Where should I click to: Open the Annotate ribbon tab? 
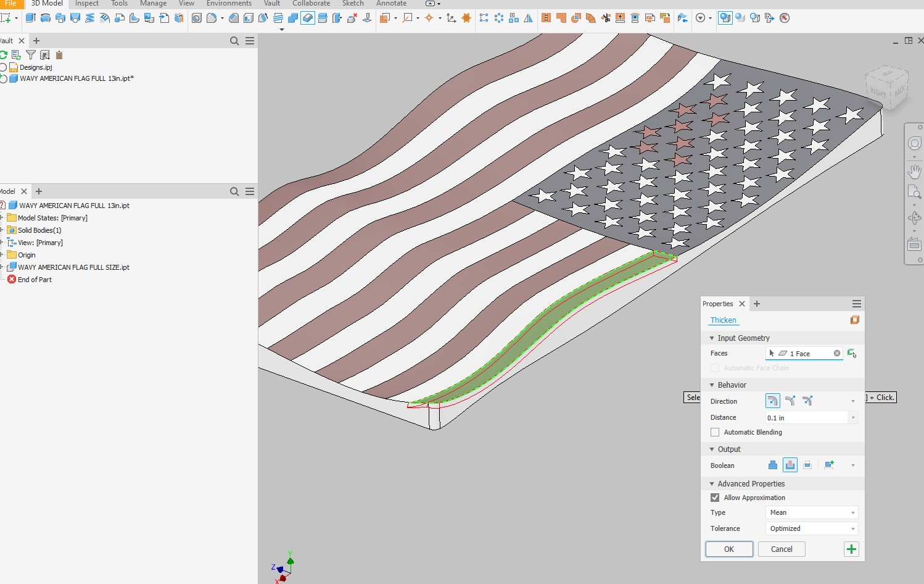(x=391, y=4)
